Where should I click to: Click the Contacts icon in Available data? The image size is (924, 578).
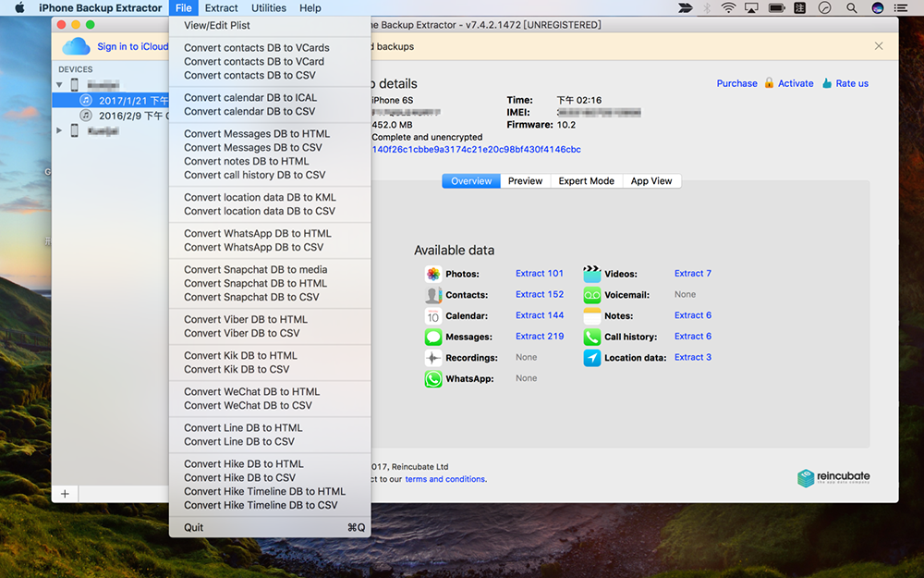point(433,295)
